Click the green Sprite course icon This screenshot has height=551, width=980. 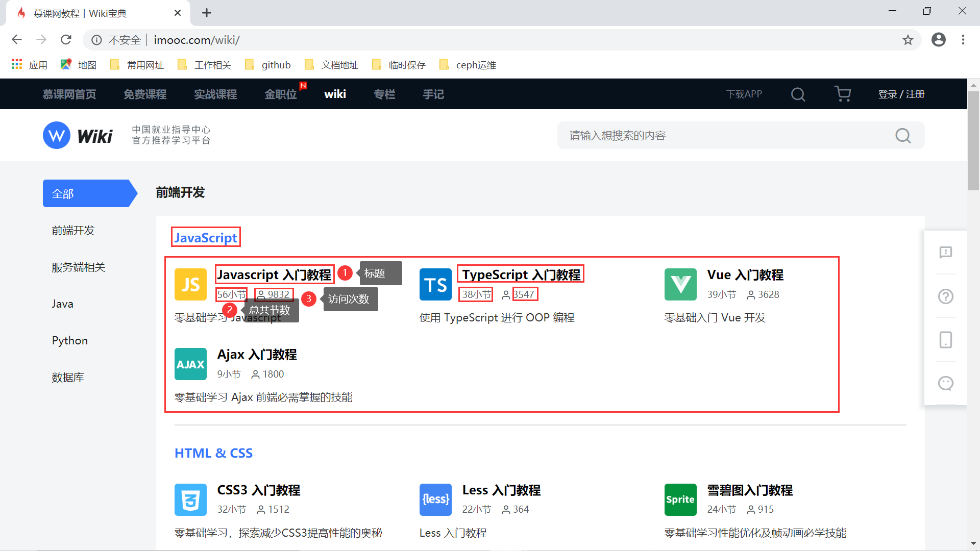(x=680, y=499)
